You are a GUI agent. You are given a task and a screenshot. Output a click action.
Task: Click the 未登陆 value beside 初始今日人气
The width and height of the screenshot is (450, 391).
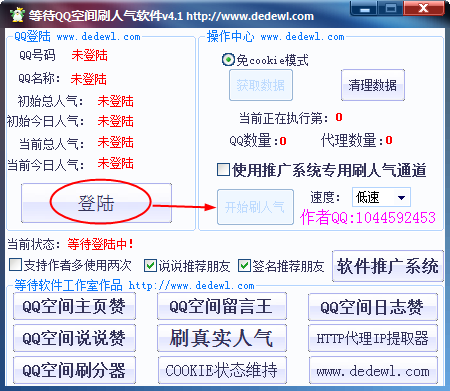click(x=115, y=121)
